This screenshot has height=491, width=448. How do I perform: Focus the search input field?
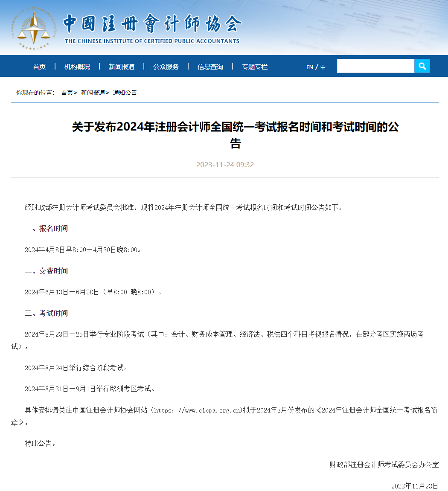coord(375,66)
